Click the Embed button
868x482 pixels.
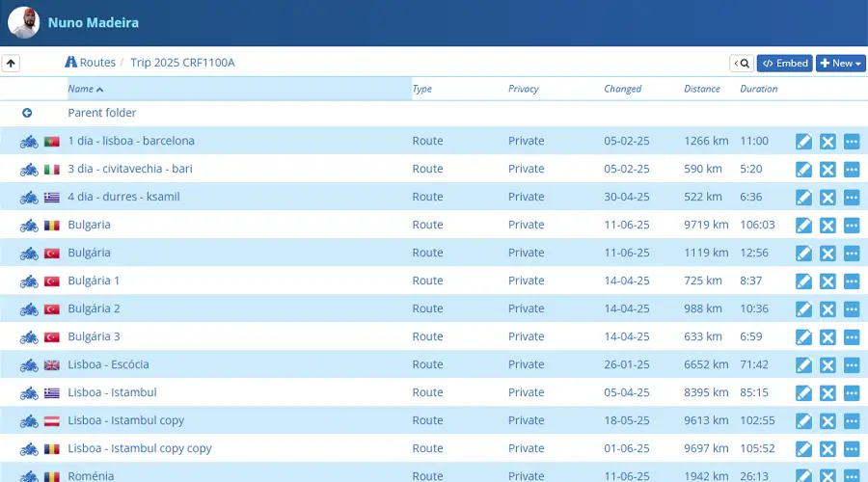coord(784,63)
